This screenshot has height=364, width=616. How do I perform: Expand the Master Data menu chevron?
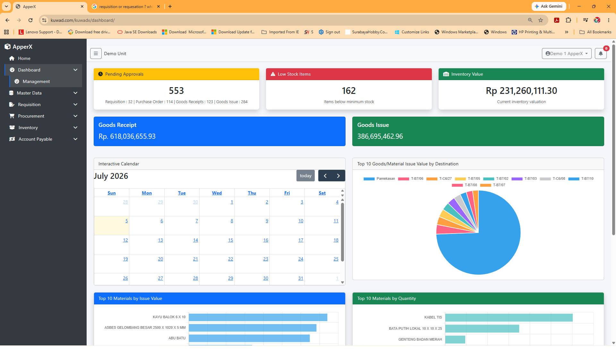pyautogui.click(x=75, y=93)
